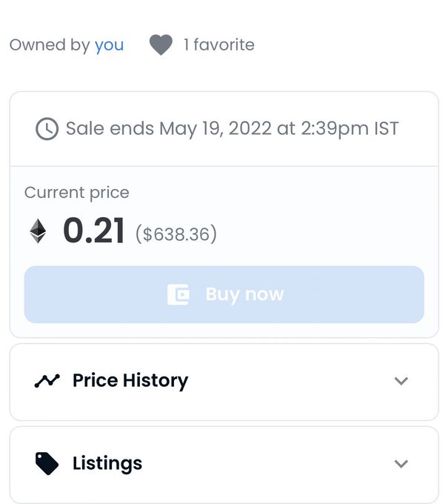Open the "you" owner profile link
448x504 pixels.
pyautogui.click(x=109, y=45)
